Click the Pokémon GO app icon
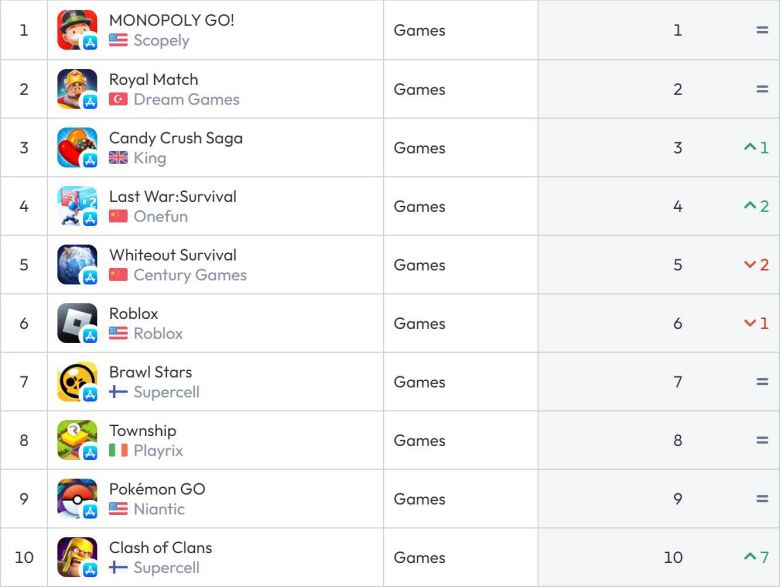Screen dimensions: 780x587 tap(77, 498)
